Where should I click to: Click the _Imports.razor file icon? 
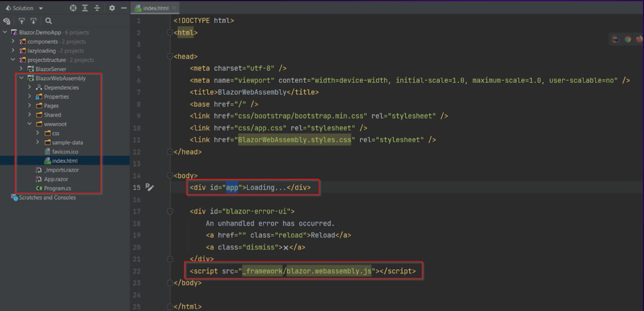pos(39,170)
